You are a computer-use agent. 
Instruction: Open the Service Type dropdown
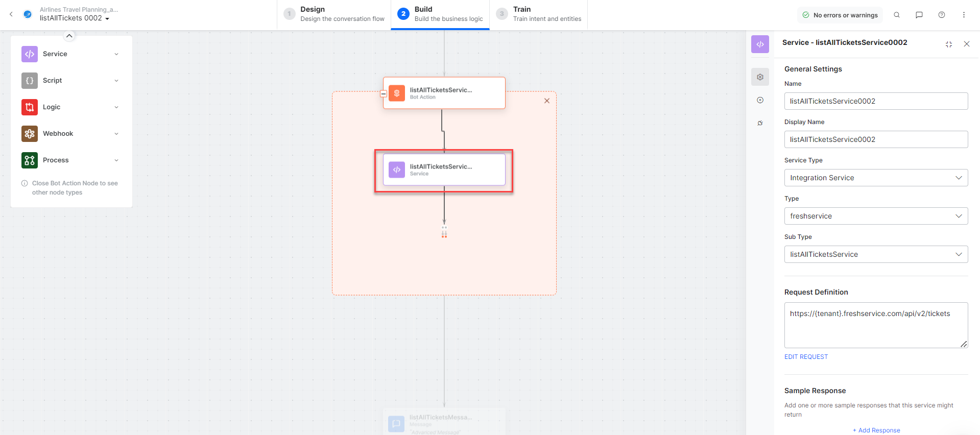point(875,178)
